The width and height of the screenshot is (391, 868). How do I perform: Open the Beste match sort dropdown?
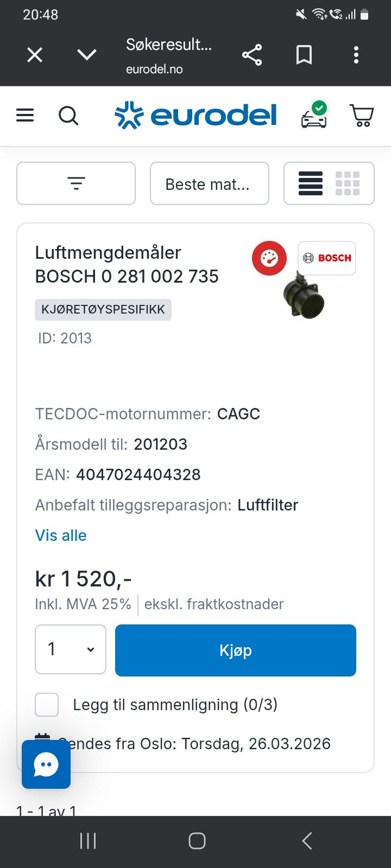pos(209,184)
